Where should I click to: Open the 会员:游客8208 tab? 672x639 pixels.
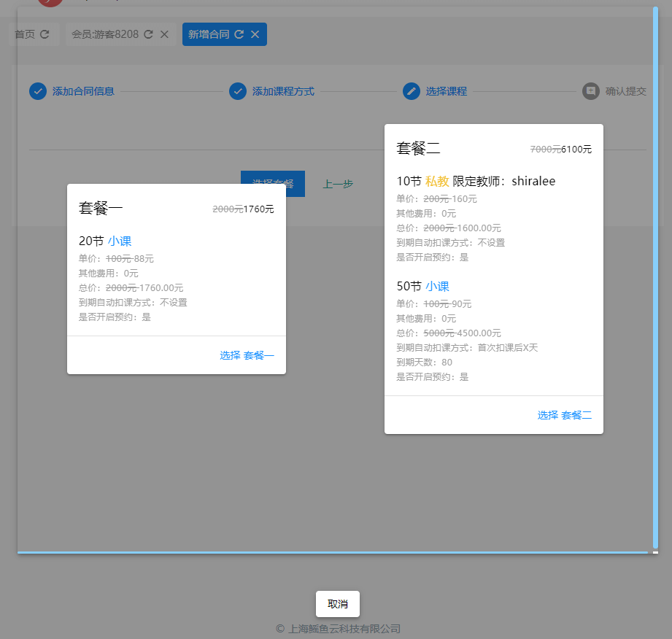105,34
